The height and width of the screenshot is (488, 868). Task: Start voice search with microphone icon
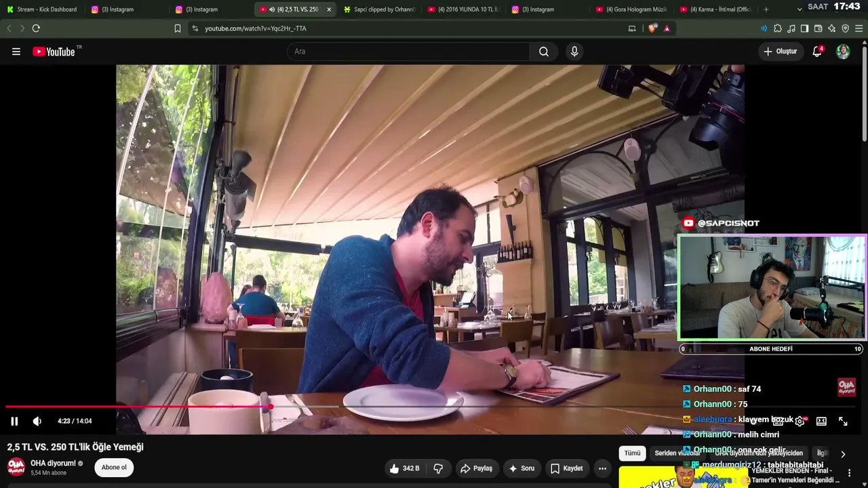[x=574, y=52]
